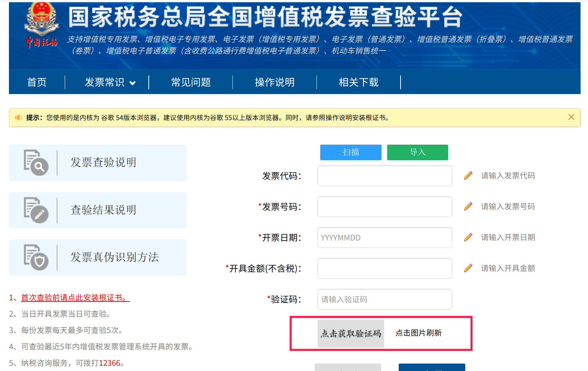Screen dimensions: 588x371
Task: Click the 开具金额(不含税) field label
Action: (263, 268)
